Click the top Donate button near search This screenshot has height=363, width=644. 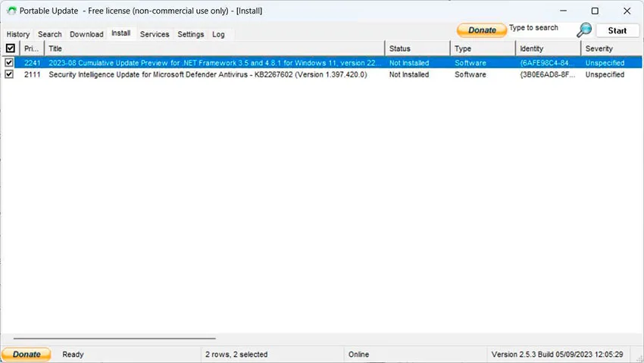[x=482, y=30]
